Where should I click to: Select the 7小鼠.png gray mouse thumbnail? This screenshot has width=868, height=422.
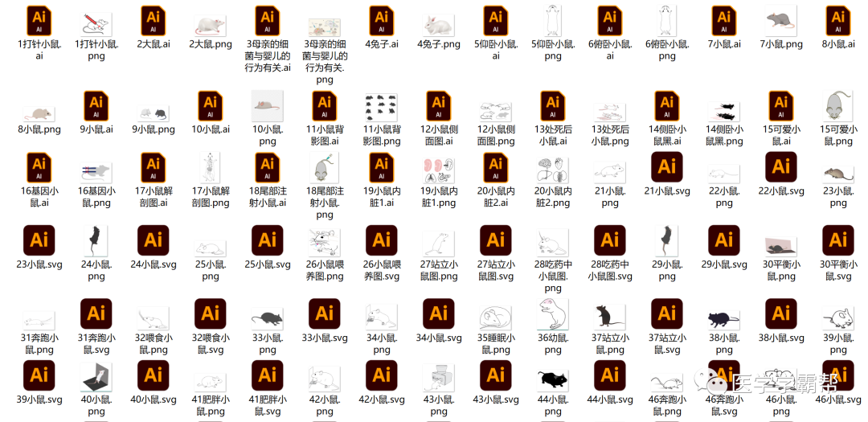coord(780,22)
